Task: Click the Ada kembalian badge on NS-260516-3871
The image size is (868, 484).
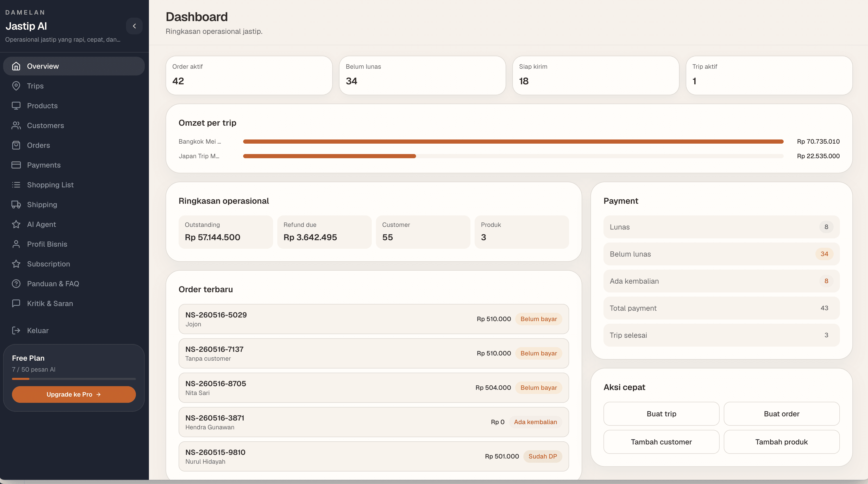Action: pyautogui.click(x=535, y=422)
